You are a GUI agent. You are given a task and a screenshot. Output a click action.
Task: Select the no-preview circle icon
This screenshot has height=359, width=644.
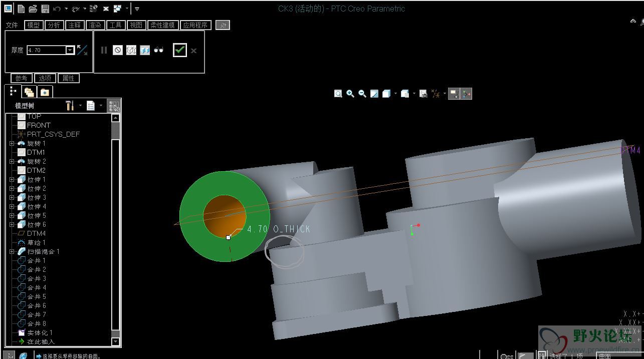pos(118,50)
